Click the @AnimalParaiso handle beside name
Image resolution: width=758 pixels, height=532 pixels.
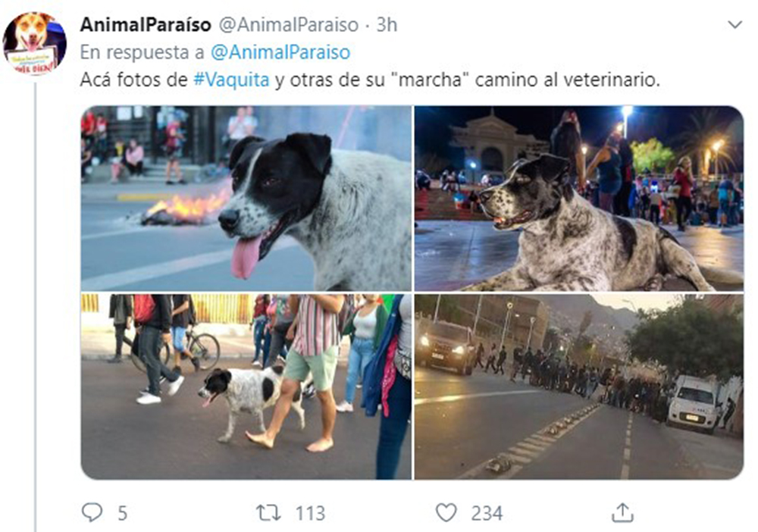pyautogui.click(x=289, y=25)
